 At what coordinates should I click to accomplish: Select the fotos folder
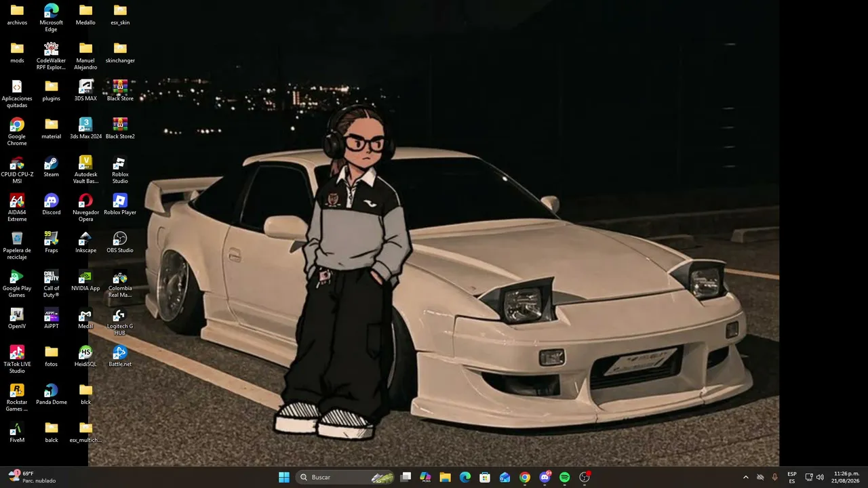(52, 356)
